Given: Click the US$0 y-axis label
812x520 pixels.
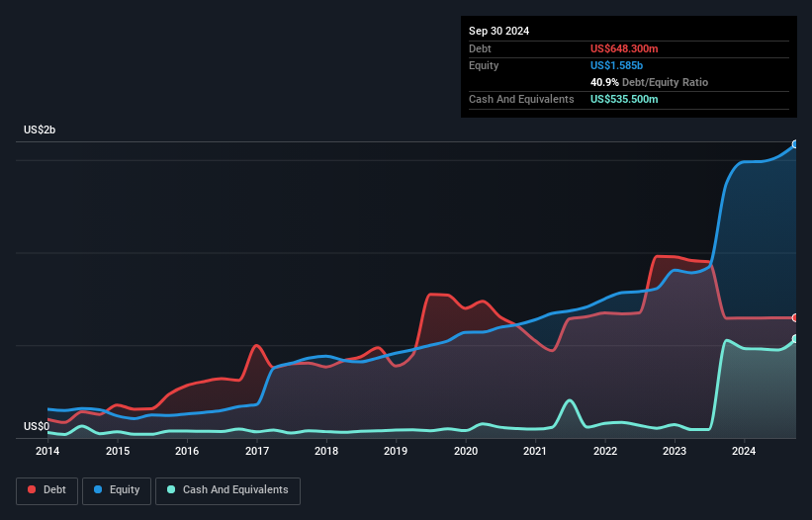Looking at the screenshot, I should pyautogui.click(x=37, y=426).
